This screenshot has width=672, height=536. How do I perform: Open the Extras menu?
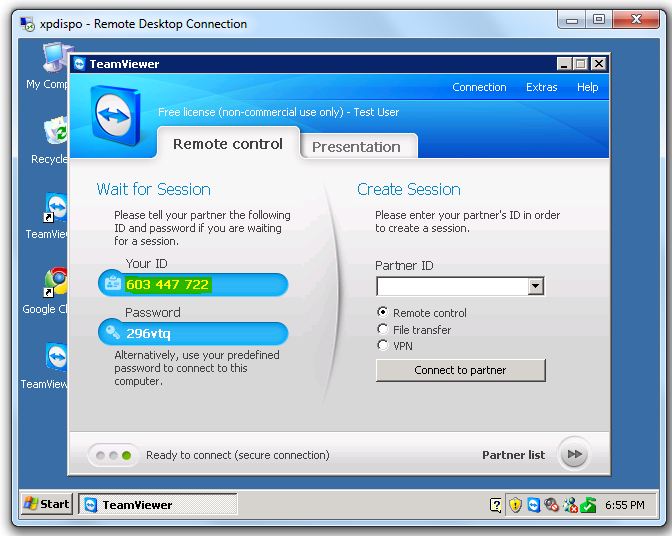pyautogui.click(x=542, y=87)
